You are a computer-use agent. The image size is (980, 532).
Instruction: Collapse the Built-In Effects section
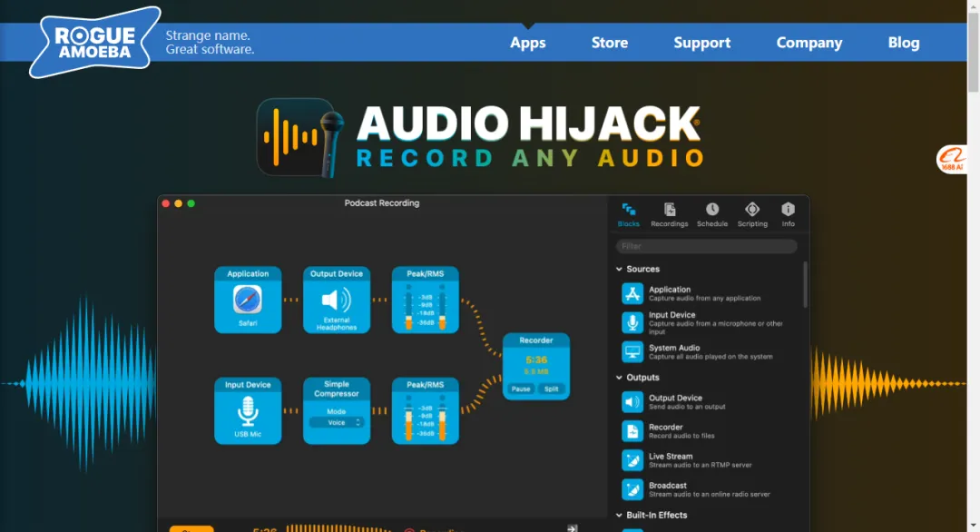(x=619, y=515)
